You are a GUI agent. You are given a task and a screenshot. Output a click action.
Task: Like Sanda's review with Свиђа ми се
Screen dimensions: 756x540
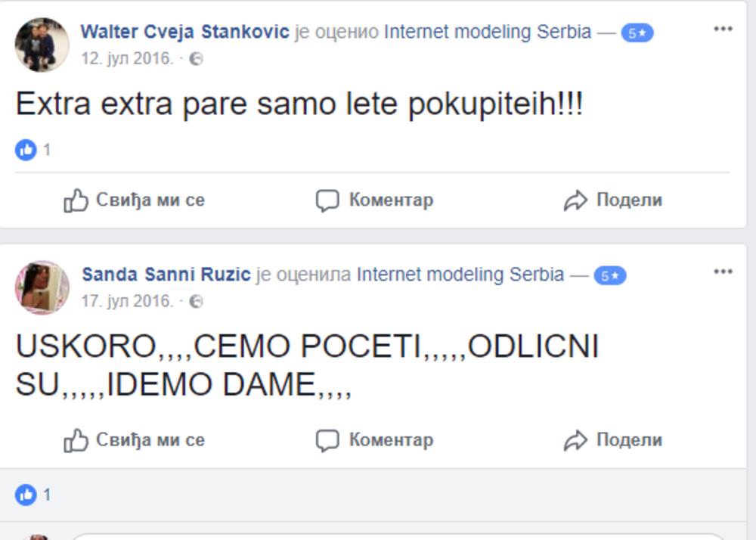point(135,440)
